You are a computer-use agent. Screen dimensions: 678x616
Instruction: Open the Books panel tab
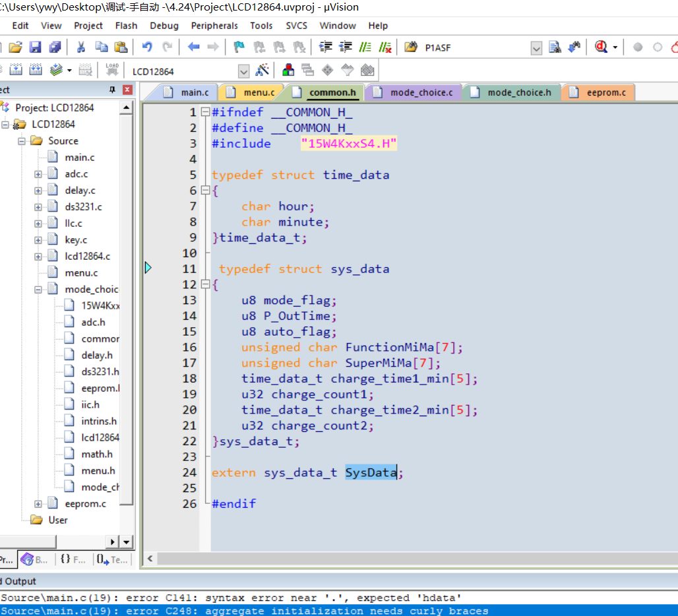pos(34,559)
